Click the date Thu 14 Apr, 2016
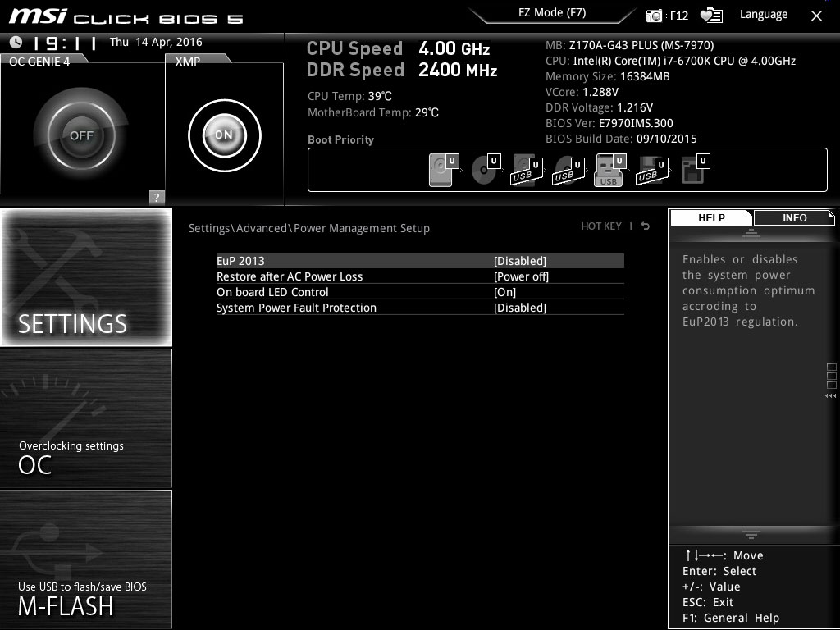Screen dimensions: 840x630 tap(156, 42)
